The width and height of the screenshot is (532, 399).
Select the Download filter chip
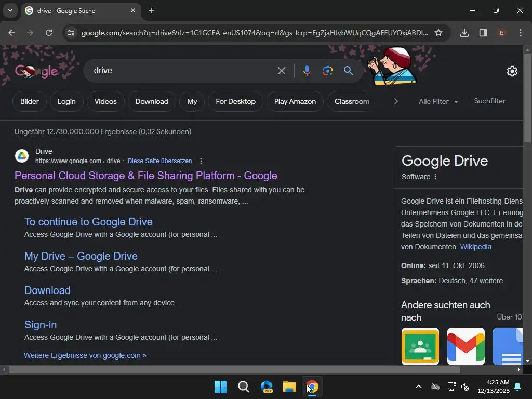[x=152, y=101]
